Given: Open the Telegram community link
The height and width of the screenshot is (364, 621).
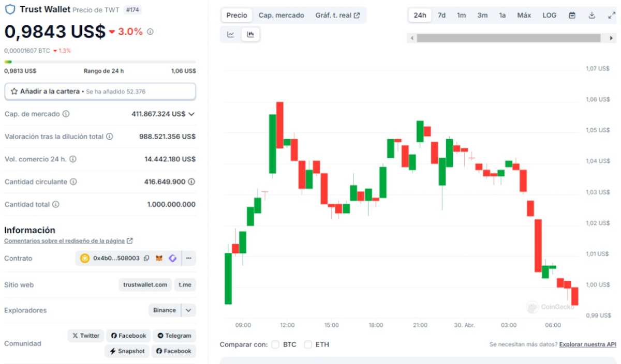Looking at the screenshot, I should pos(174,335).
